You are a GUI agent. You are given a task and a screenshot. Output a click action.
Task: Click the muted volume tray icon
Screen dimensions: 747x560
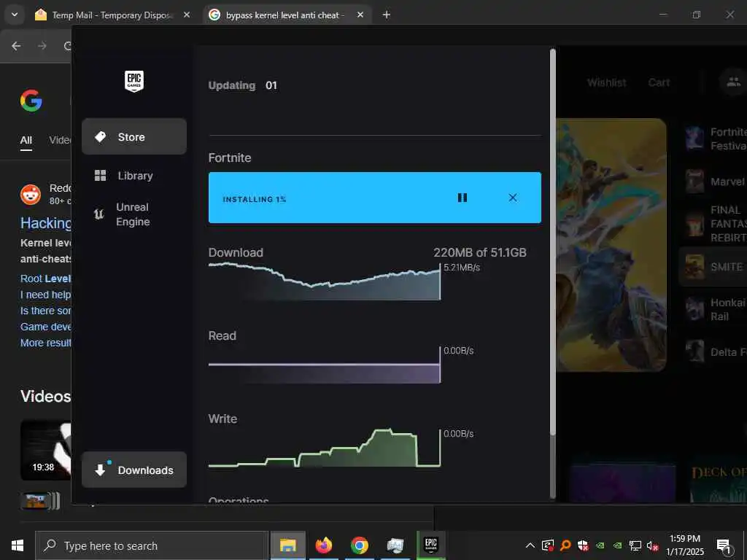[x=652, y=545]
